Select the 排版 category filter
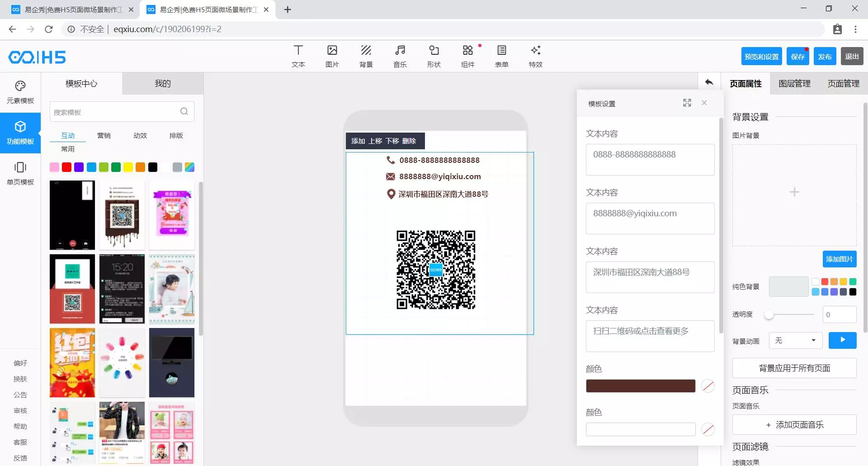Screen dimensions: 868x466 (x=176, y=136)
